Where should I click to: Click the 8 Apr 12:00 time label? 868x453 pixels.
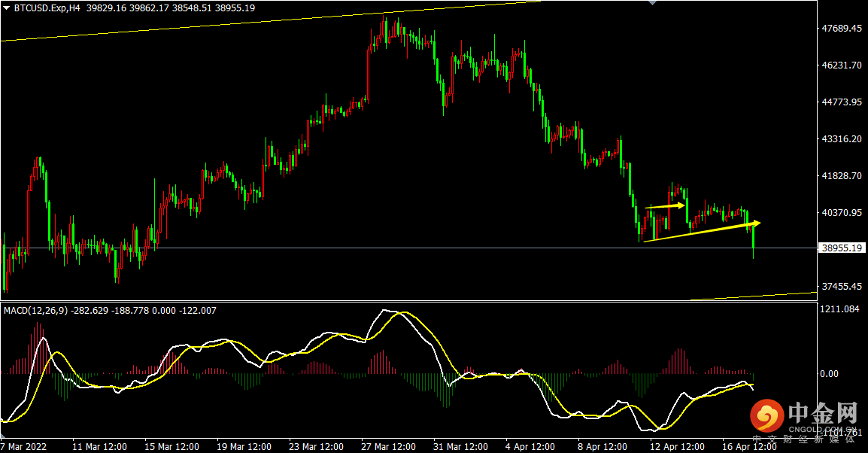click(x=602, y=447)
